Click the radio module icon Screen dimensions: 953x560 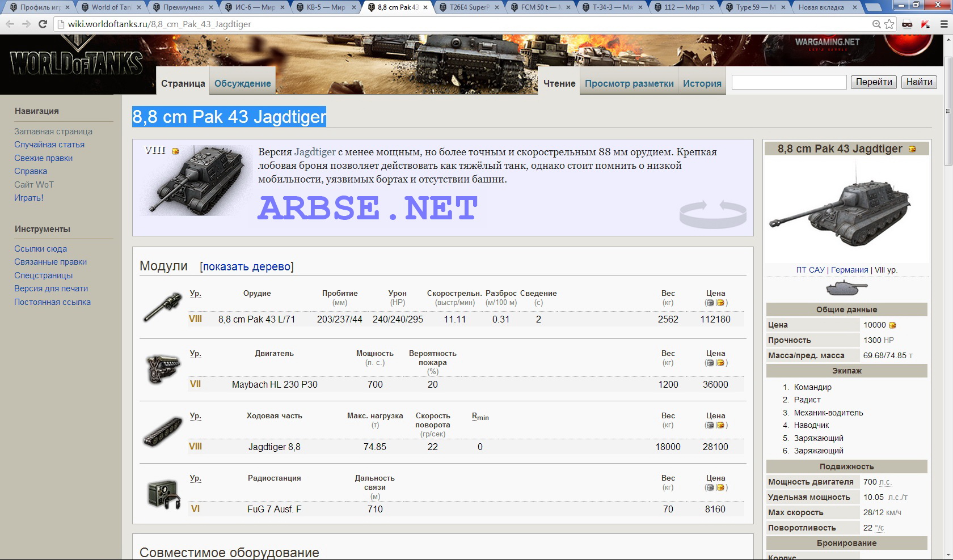(x=163, y=494)
